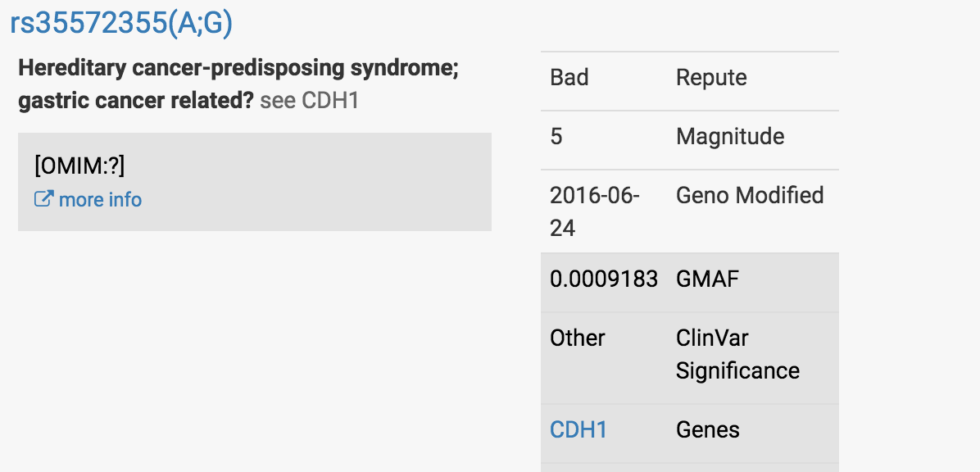Select the 2016-06-24 date cell
This screenshot has width=980, height=472.
click(x=604, y=211)
